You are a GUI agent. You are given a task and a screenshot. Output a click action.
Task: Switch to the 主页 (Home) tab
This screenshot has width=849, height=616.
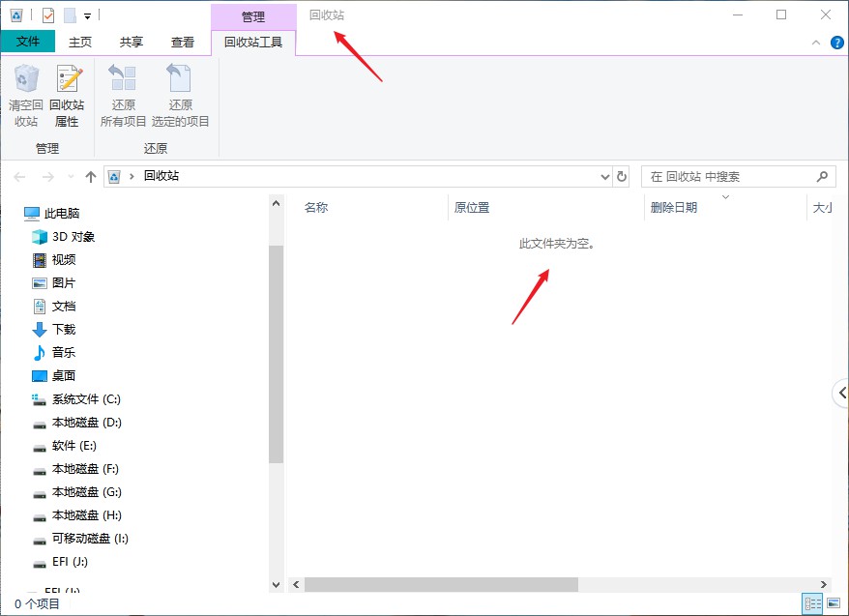point(80,43)
